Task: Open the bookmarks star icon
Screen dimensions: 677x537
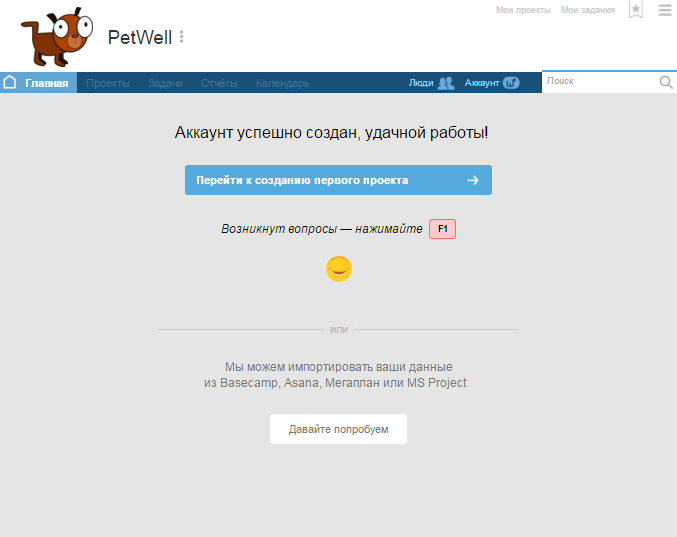Action: coord(636,9)
